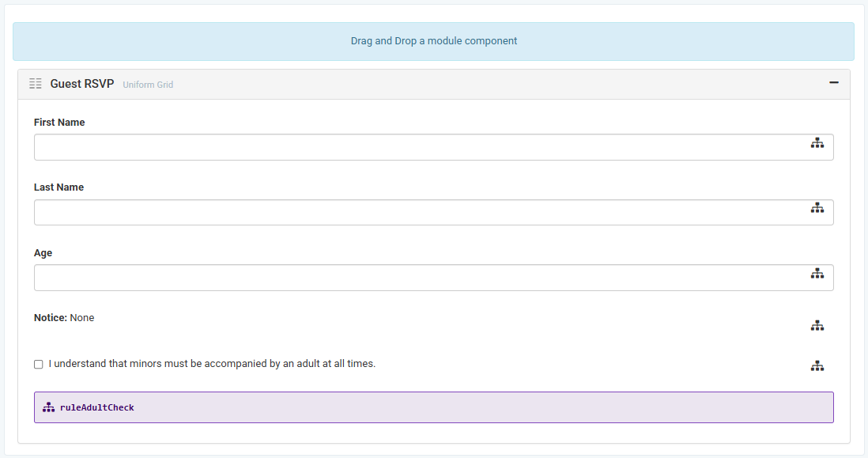
Task: Click the Drag and Drop module component area
Action: (433, 41)
